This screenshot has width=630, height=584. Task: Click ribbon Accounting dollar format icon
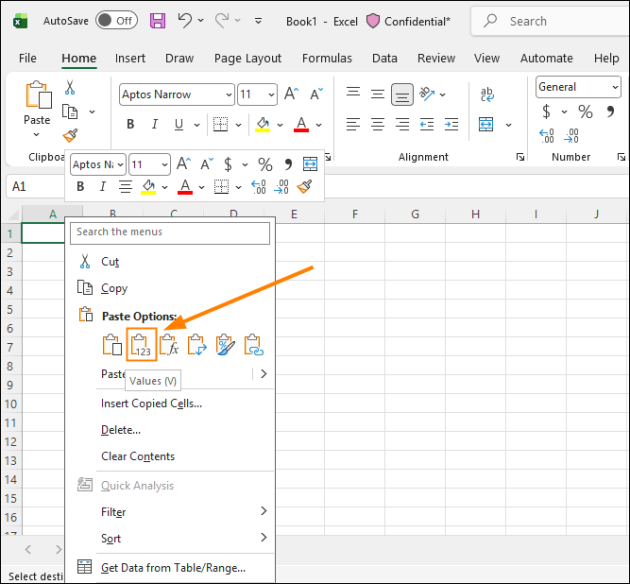[x=546, y=111]
